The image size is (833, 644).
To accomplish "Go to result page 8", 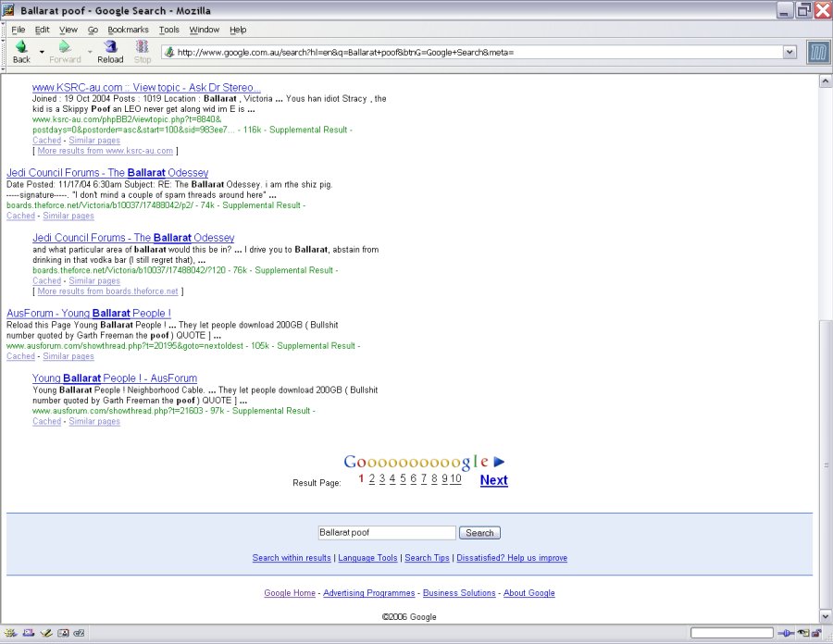I will pos(434,479).
